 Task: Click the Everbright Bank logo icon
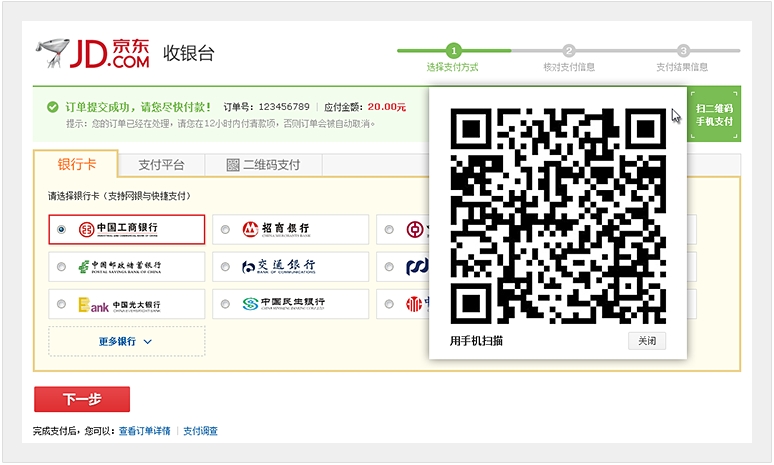coord(93,305)
